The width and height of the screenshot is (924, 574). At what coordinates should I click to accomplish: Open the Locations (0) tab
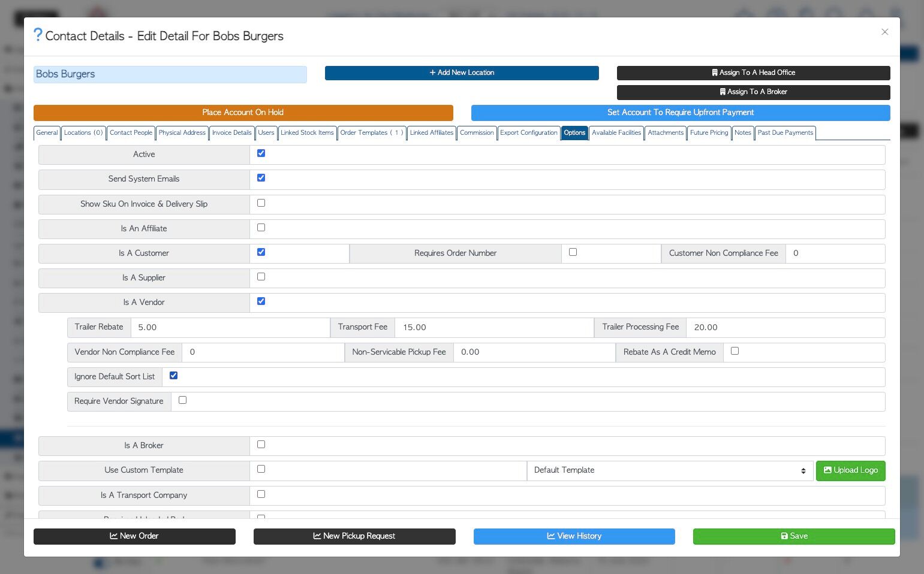[83, 133]
